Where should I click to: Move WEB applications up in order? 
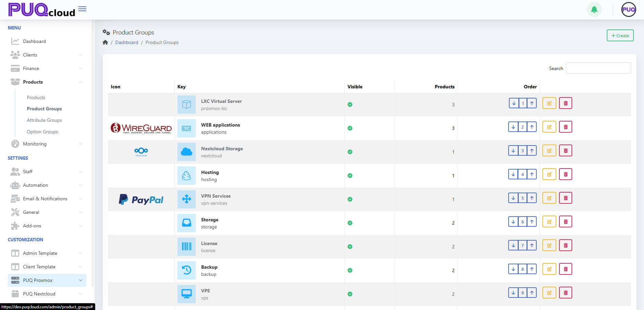[x=532, y=127]
